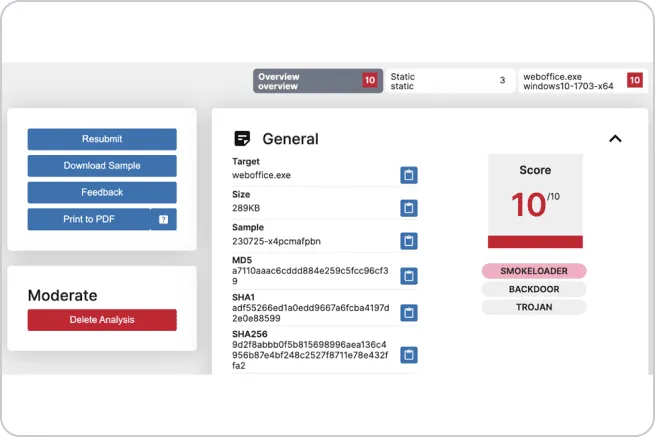This screenshot has height=437, width=655.
Task: Switch to the Overview tab
Action: pyautogui.click(x=318, y=81)
